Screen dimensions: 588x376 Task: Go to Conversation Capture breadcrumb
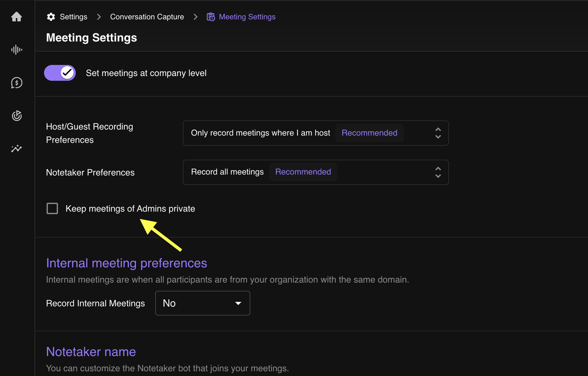[x=147, y=17]
